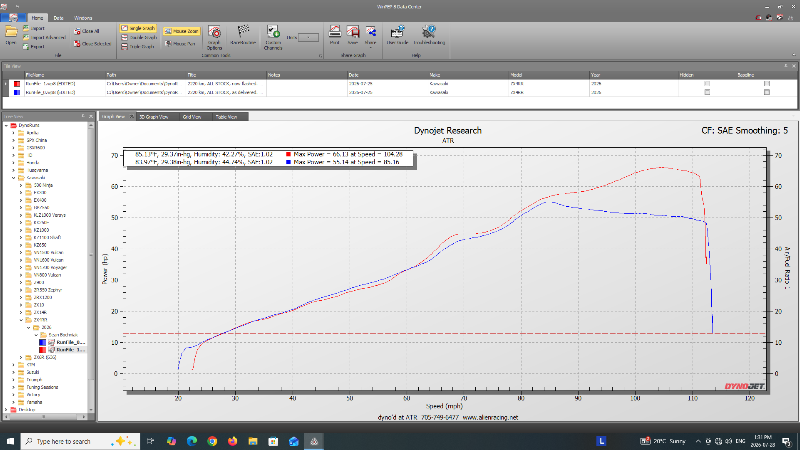The width and height of the screenshot is (800, 450).
Task: Click the Year column header
Action: coord(633,75)
